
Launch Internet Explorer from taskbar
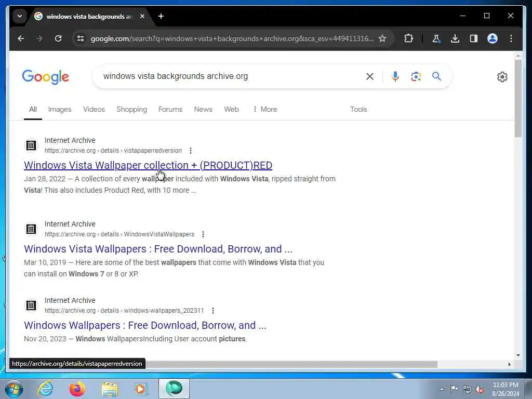[x=46, y=389]
